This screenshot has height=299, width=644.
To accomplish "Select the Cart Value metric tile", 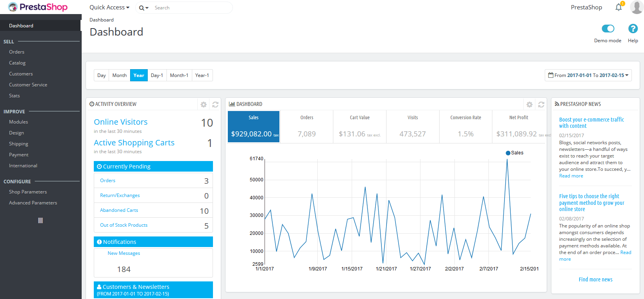I will click(x=360, y=127).
